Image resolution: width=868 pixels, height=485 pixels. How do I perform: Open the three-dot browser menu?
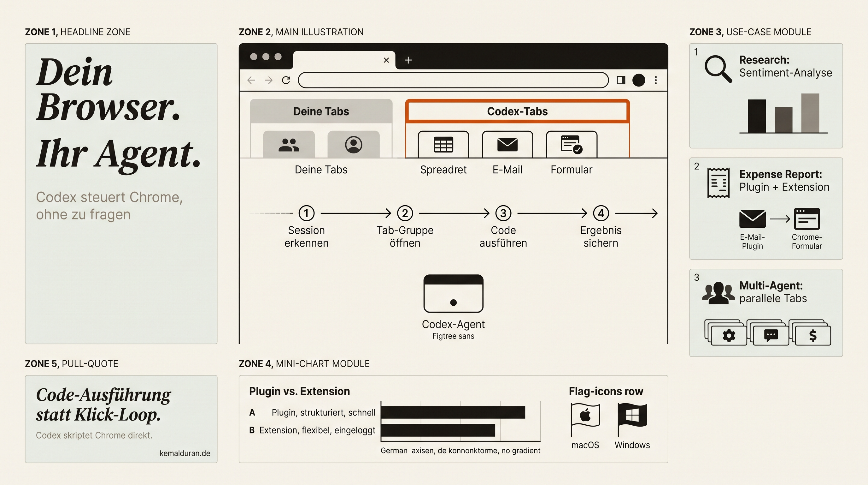click(656, 80)
